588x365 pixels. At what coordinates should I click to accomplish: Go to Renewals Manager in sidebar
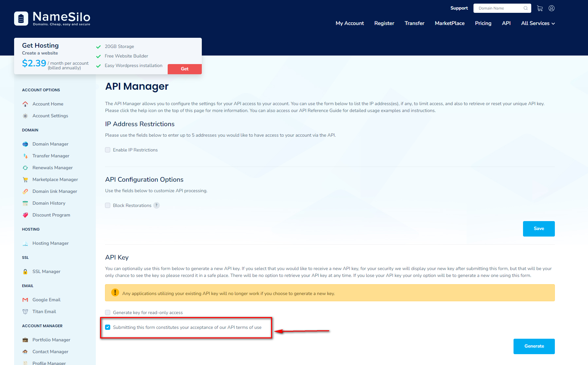click(x=52, y=168)
